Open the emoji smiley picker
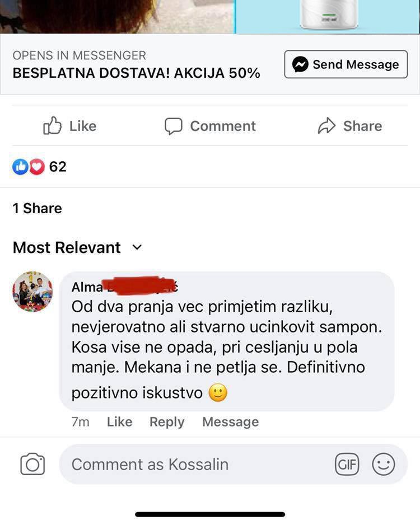Image resolution: width=420 pixels, height=525 pixels. pos(384,464)
